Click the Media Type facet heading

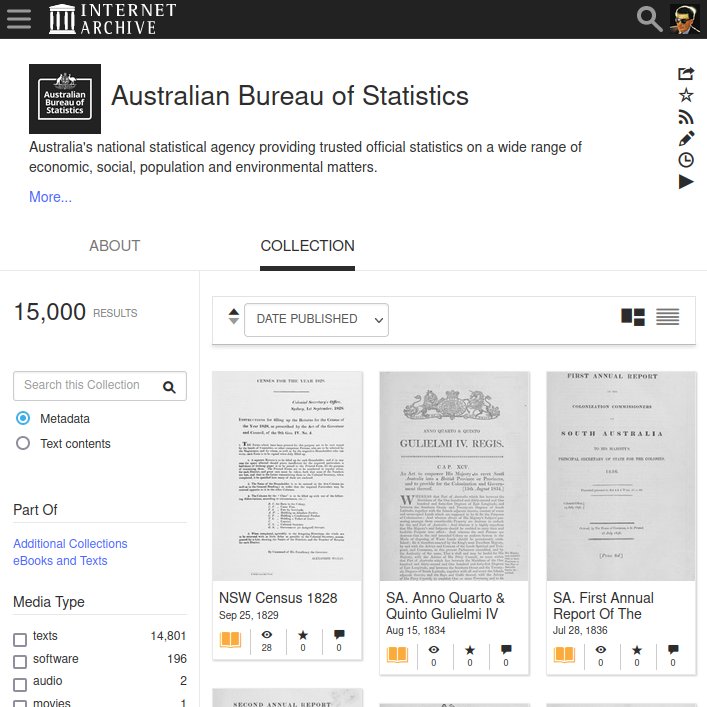click(49, 602)
